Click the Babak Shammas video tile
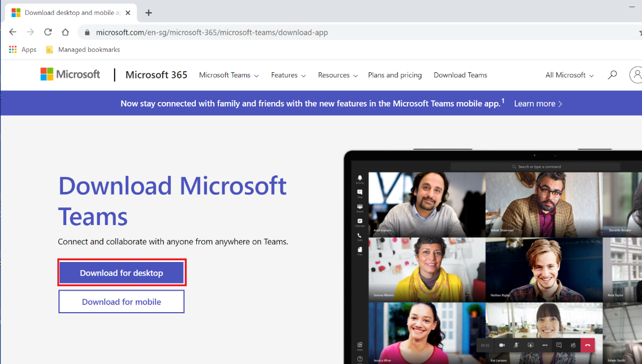The image size is (642, 364). coord(544,204)
